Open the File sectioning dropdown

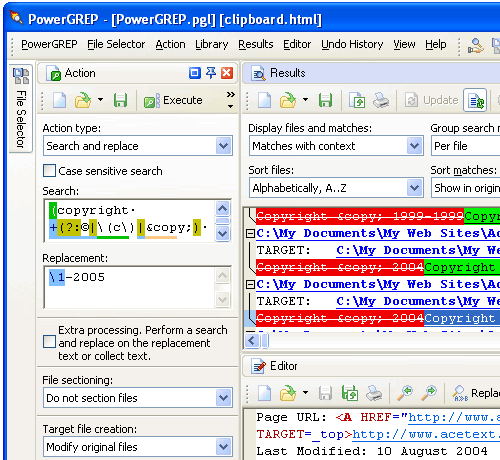138,398
